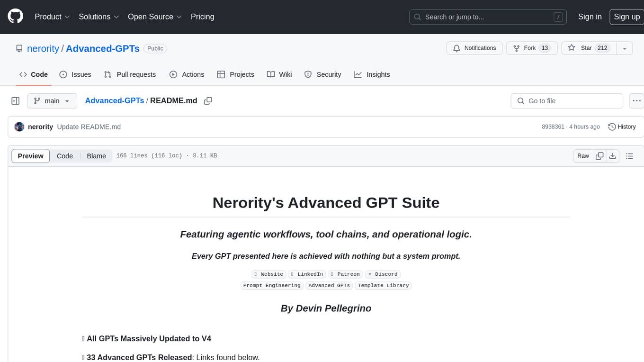Select the Blame view toggle
Image resolution: width=644 pixels, height=362 pixels.
point(96,156)
